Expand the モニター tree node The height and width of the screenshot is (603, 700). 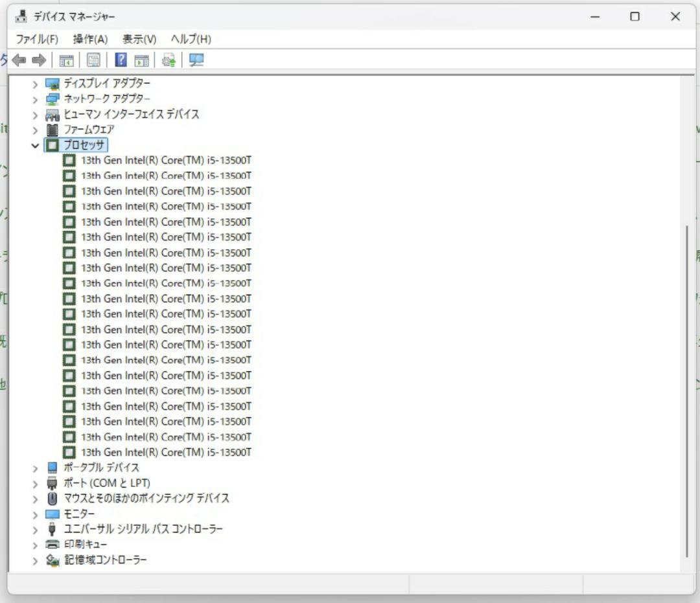coord(34,514)
